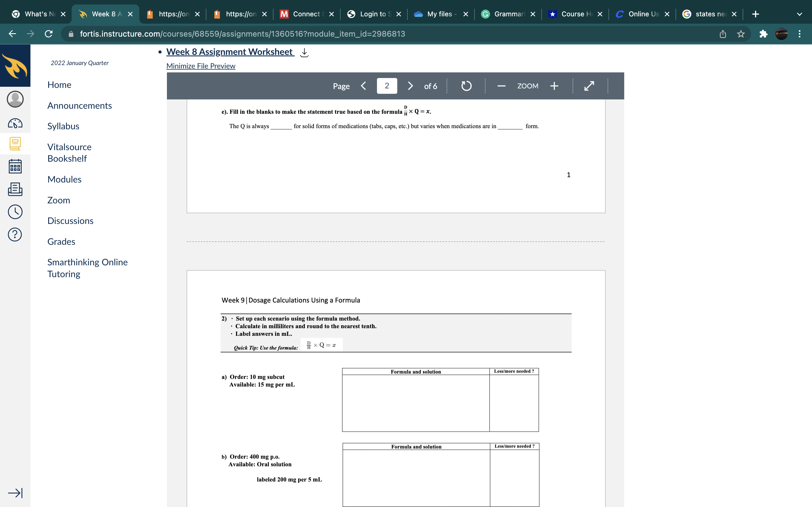This screenshot has height=507, width=812.
Task: Open the Inbox sidebar icon
Action: pos(15,189)
